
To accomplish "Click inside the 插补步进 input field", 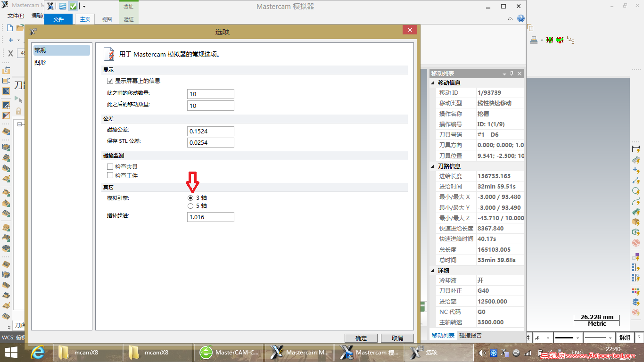I will pyautogui.click(x=210, y=217).
